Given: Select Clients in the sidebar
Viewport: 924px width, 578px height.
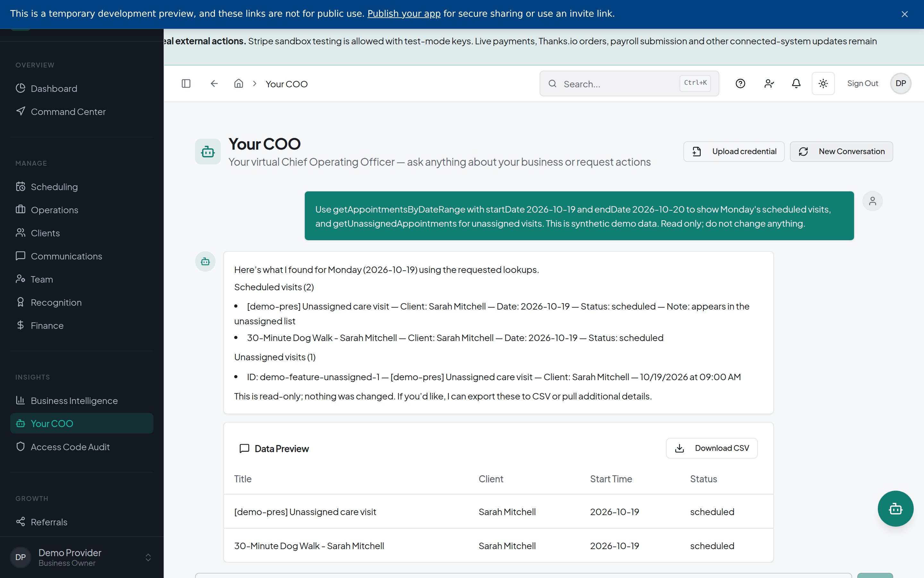Looking at the screenshot, I should [x=82, y=233].
